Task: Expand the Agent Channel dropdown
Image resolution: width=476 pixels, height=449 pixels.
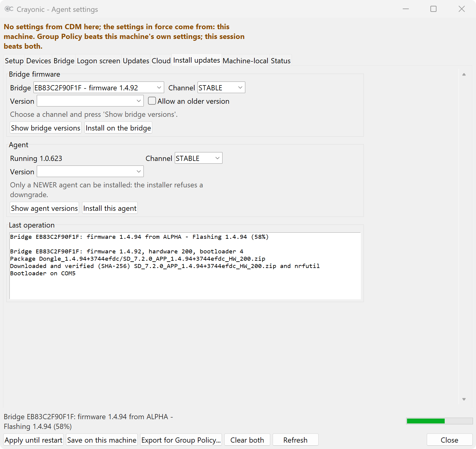Action: click(198, 158)
